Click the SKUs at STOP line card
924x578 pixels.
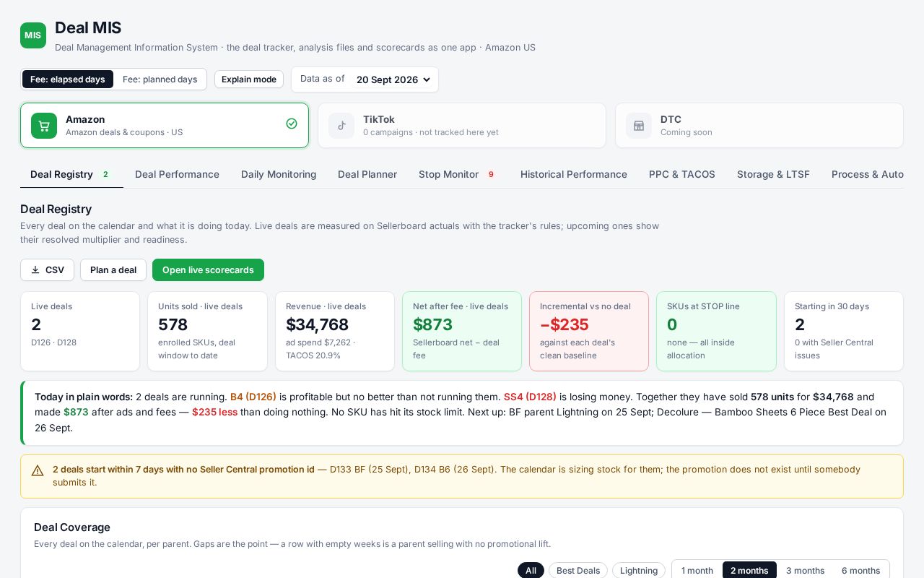coord(716,332)
